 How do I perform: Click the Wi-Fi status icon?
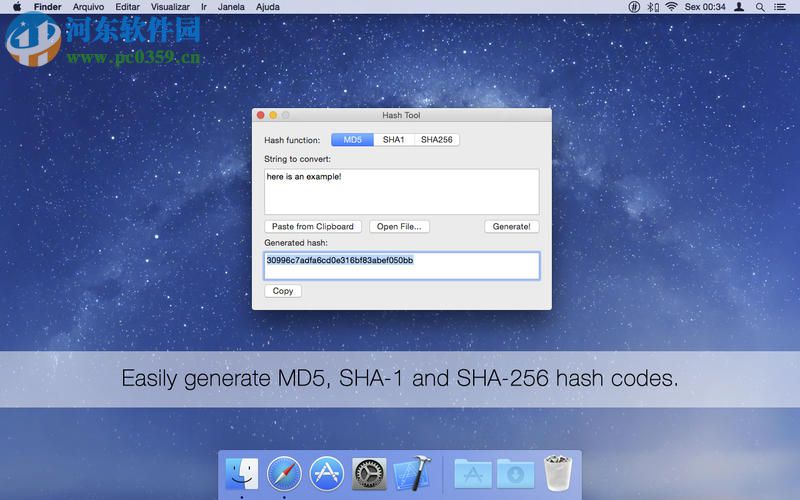click(671, 7)
